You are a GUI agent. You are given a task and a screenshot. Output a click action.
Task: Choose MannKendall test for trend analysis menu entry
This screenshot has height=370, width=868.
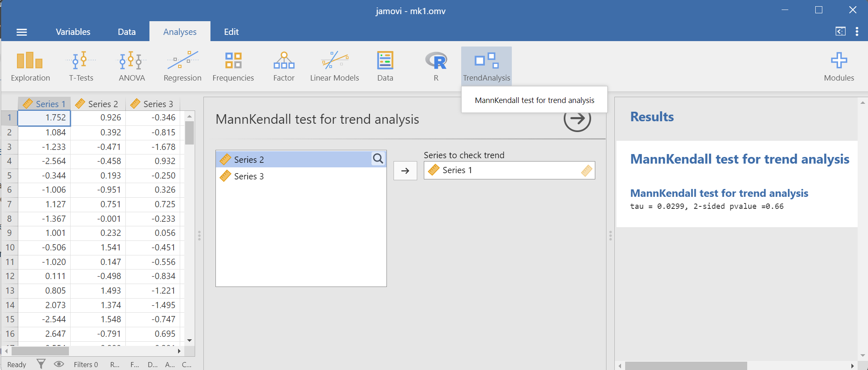point(534,100)
